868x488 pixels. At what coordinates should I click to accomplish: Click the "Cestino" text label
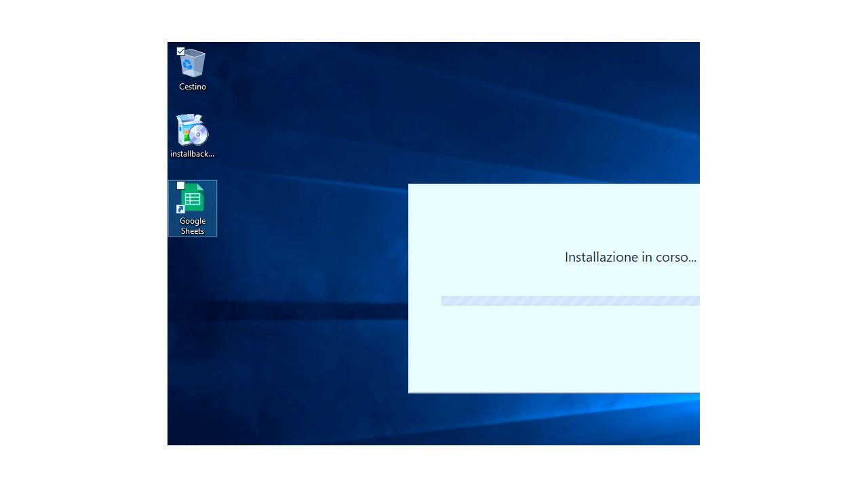(x=193, y=87)
